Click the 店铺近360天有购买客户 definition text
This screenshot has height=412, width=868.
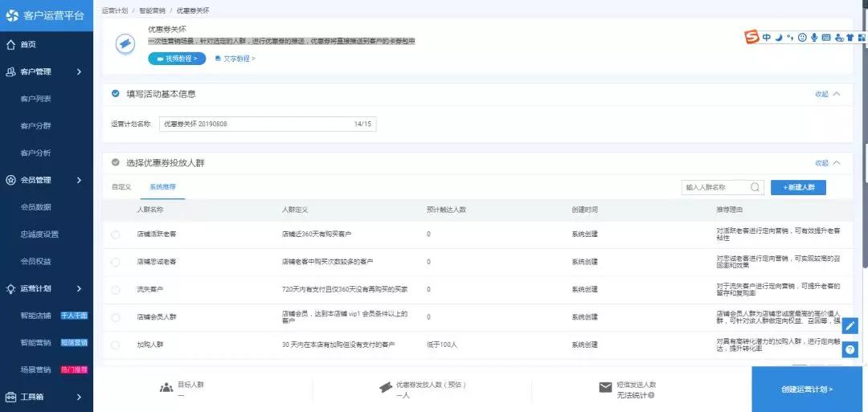[x=317, y=235]
